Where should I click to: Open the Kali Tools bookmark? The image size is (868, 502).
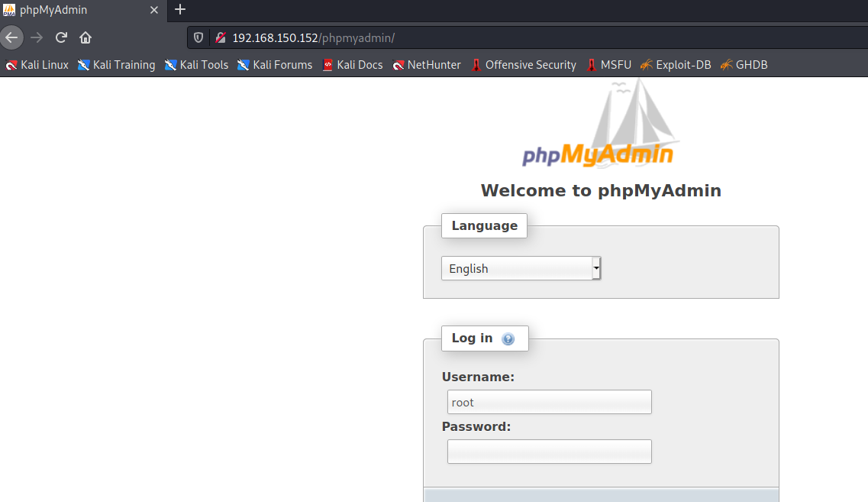coord(196,65)
